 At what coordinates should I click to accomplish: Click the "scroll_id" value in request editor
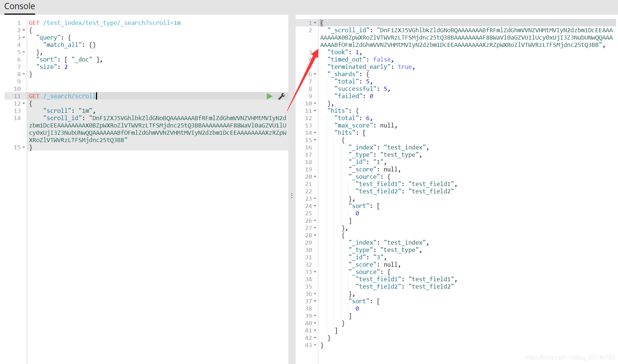(158, 129)
